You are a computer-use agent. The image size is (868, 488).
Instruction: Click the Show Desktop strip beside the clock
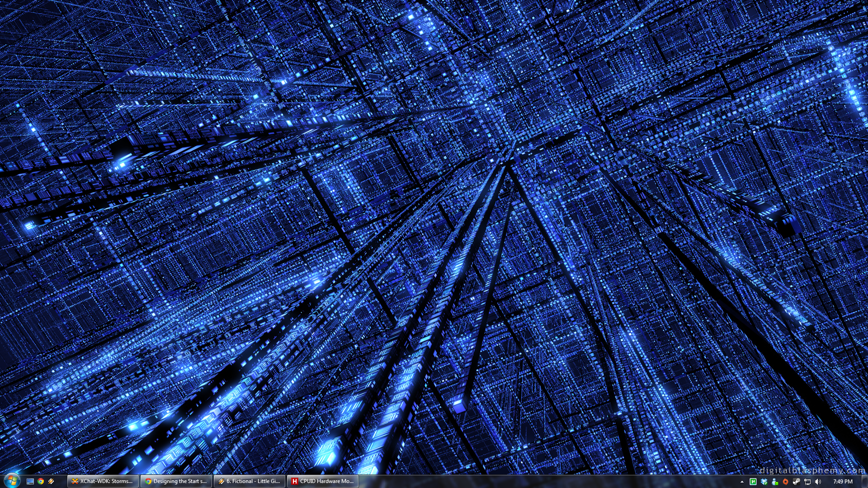tap(865, 481)
